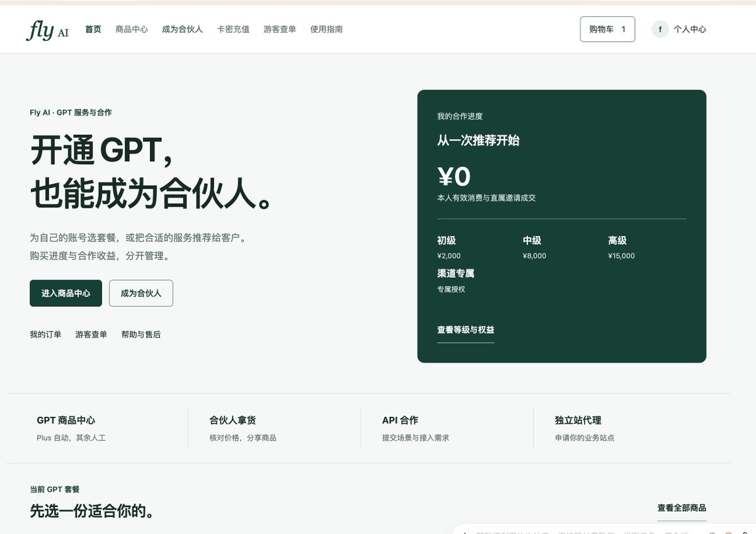Click the 进入商品中心 button
The height and width of the screenshot is (534, 756).
click(66, 293)
